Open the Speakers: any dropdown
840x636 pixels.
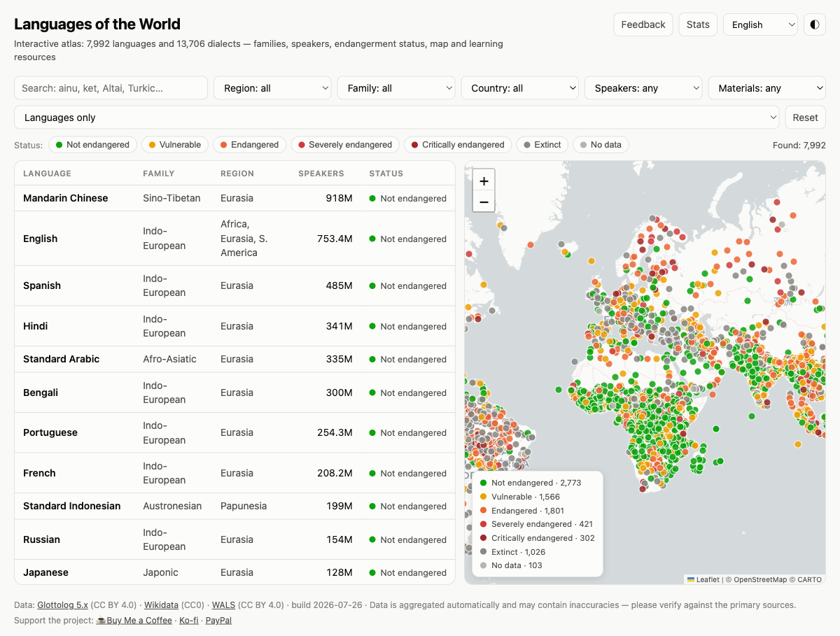[643, 88]
